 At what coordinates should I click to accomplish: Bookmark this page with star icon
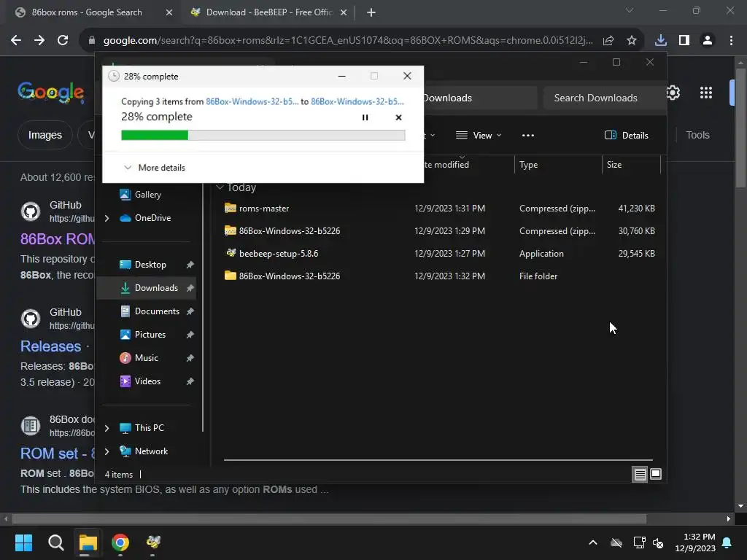632,41
